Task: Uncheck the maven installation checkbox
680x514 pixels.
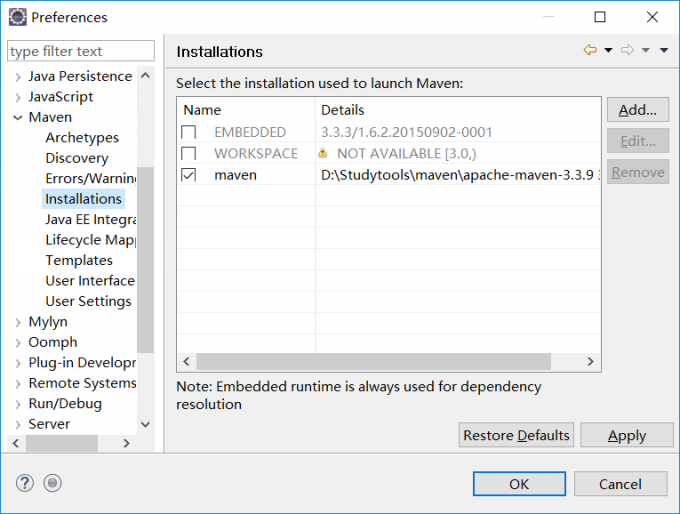Action: [189, 175]
